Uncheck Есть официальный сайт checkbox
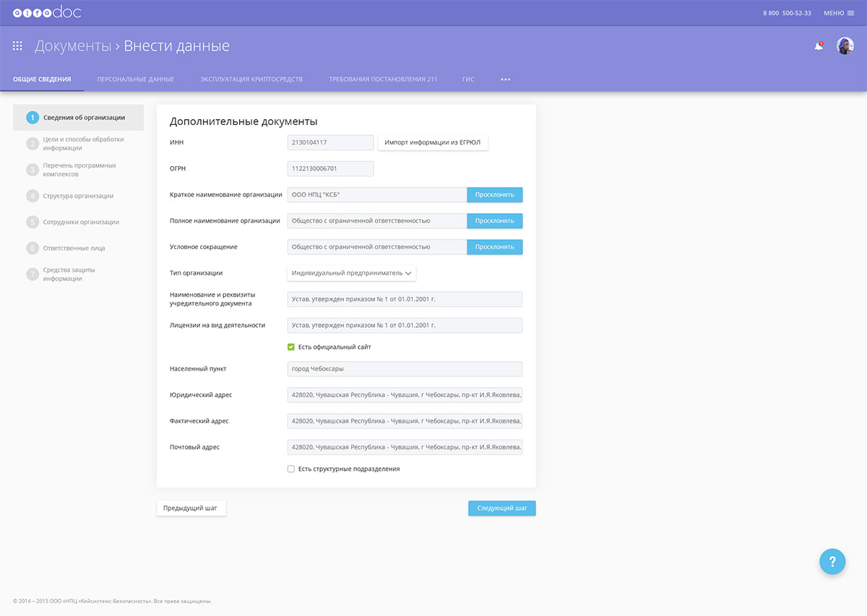 tap(291, 347)
